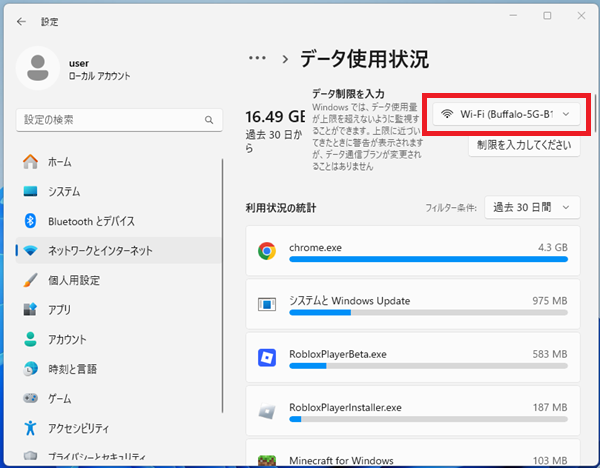This screenshot has width=600, height=468.
Task: Open 時刻と言語 category
Action: tap(119, 369)
